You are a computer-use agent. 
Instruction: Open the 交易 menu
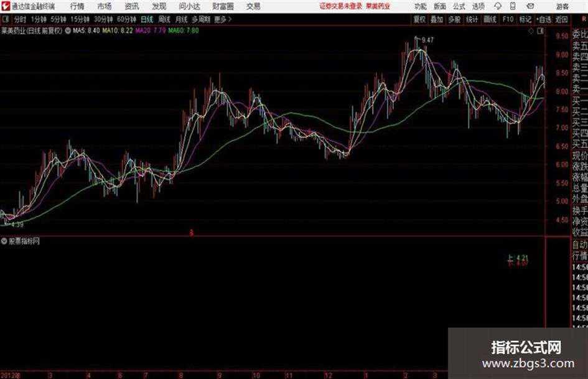tap(253, 6)
